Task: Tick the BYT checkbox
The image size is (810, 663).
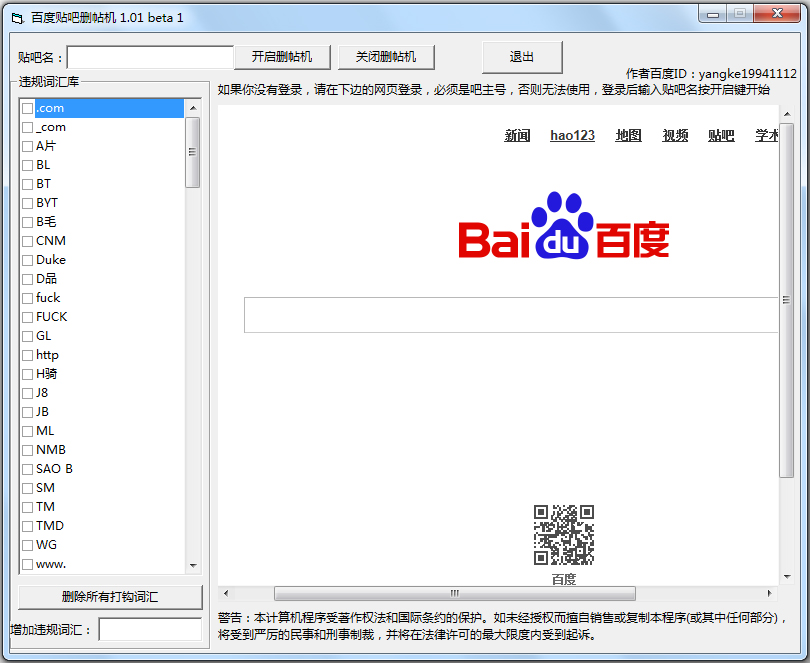Action: pyautogui.click(x=27, y=204)
